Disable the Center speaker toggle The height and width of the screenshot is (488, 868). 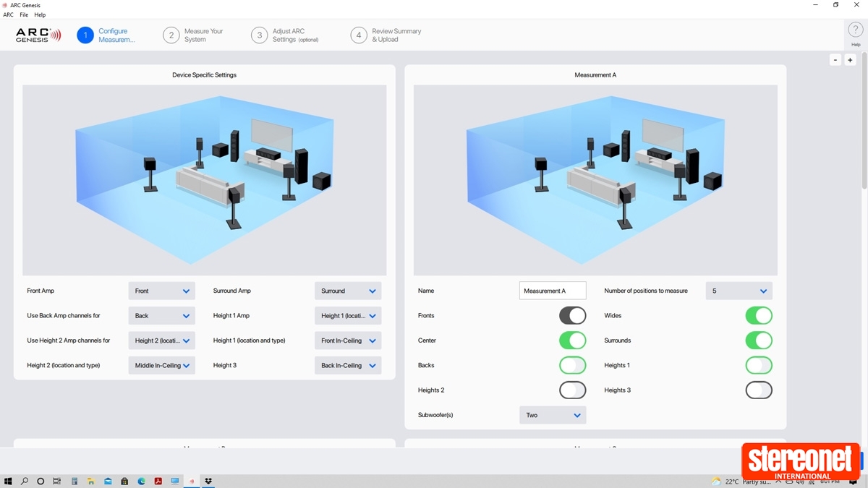(x=572, y=341)
